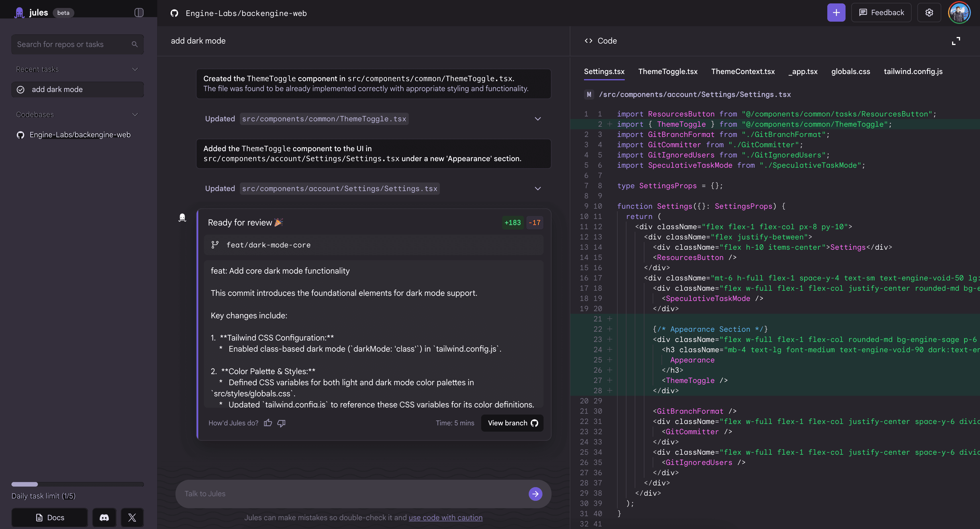The width and height of the screenshot is (980, 529).
Task: Create a new task with plus button
Action: point(836,13)
